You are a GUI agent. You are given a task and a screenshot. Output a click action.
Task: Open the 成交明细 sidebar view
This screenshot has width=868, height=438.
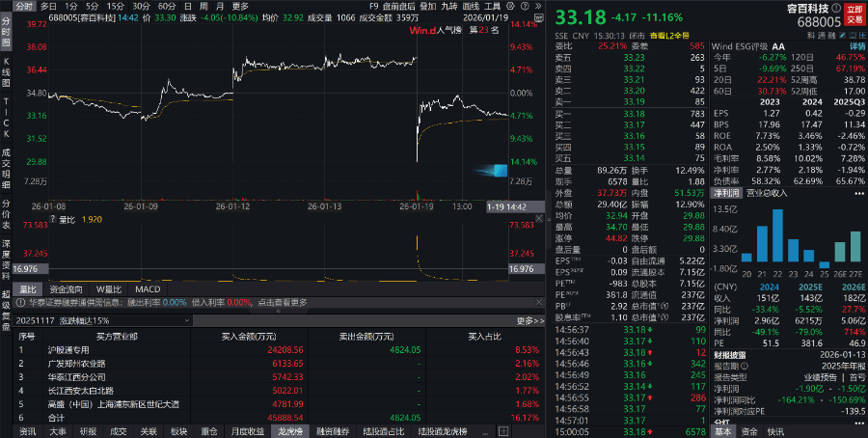[6, 168]
